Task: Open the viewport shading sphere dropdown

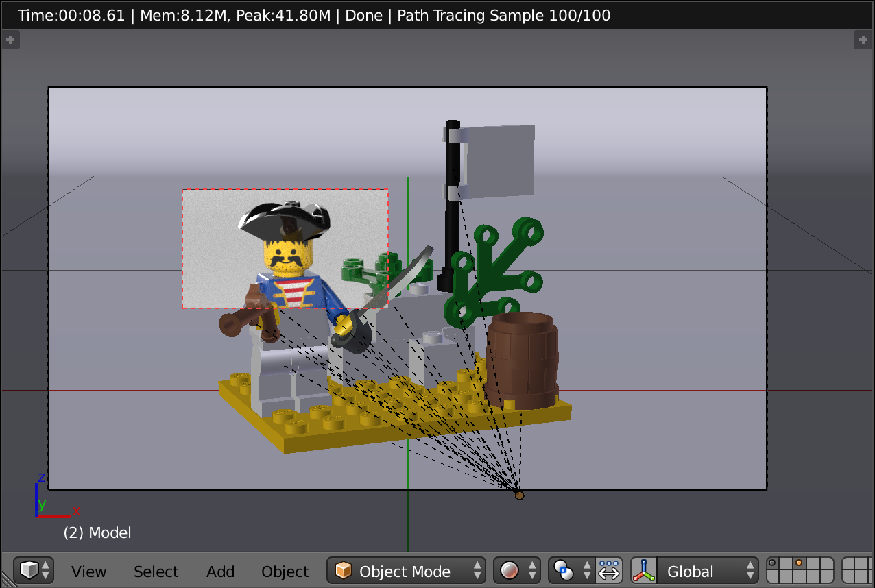Action: [516, 571]
